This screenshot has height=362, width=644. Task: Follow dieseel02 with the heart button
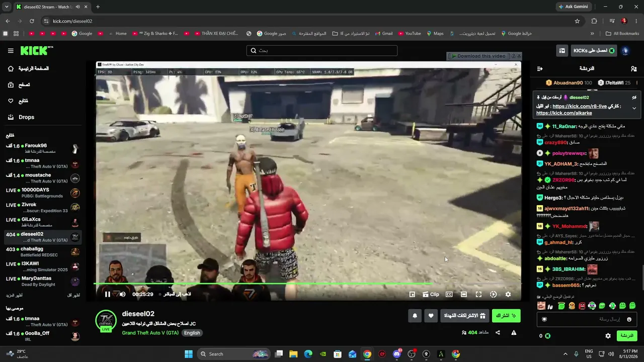(431, 316)
